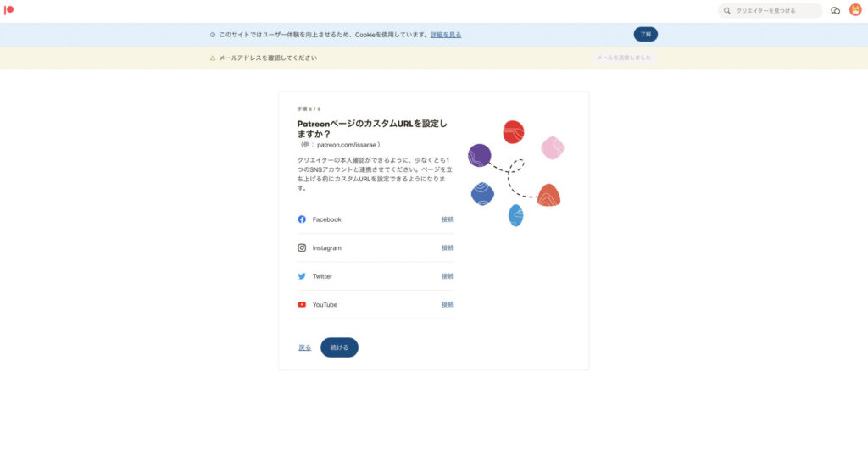The image size is (868, 455).
Task: Click the disabled メールを送信しました button
Action: click(x=624, y=58)
